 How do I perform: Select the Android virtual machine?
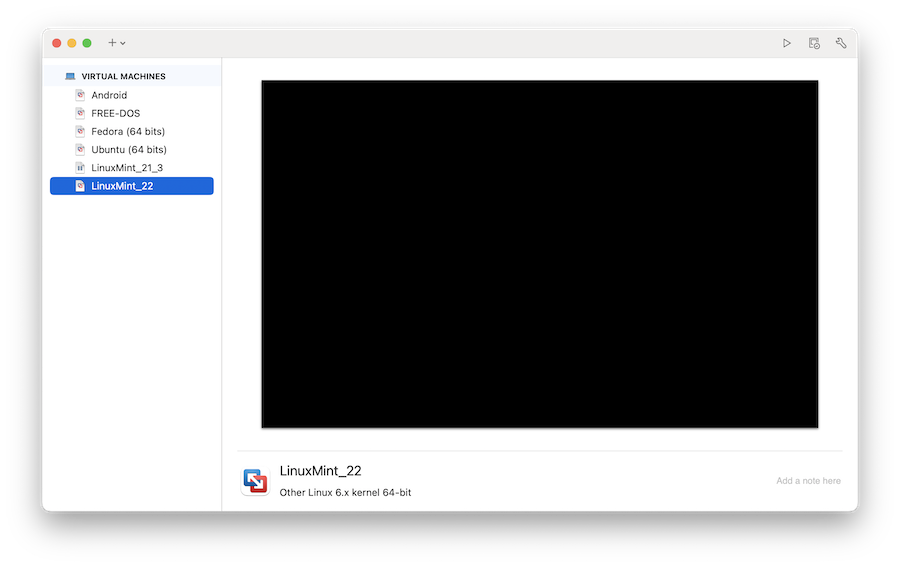[x=109, y=95]
